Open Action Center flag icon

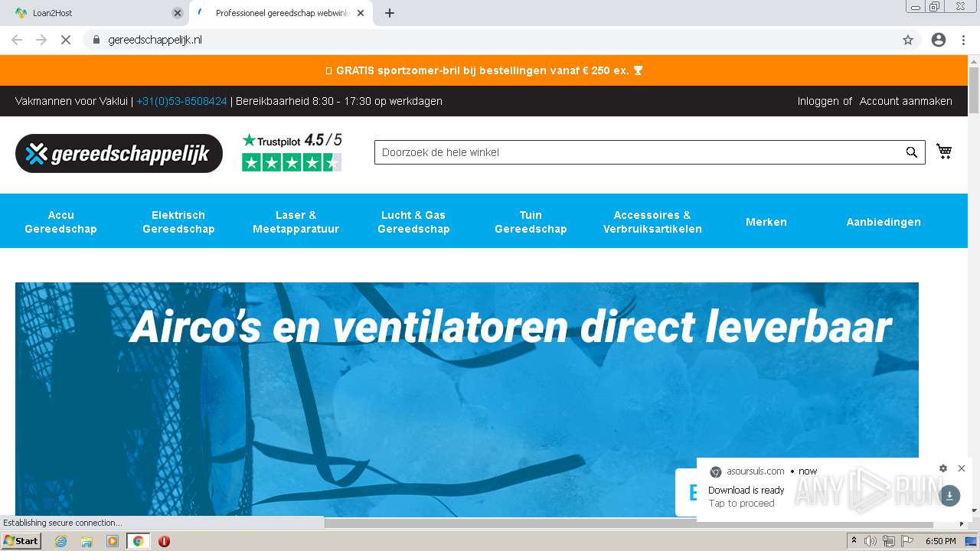click(907, 541)
